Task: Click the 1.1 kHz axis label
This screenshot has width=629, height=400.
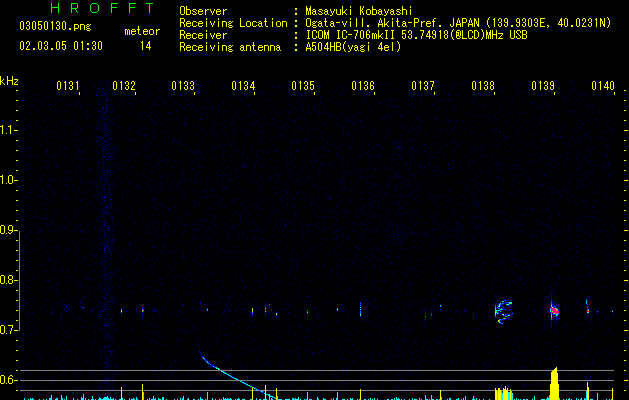Action: 9,130
